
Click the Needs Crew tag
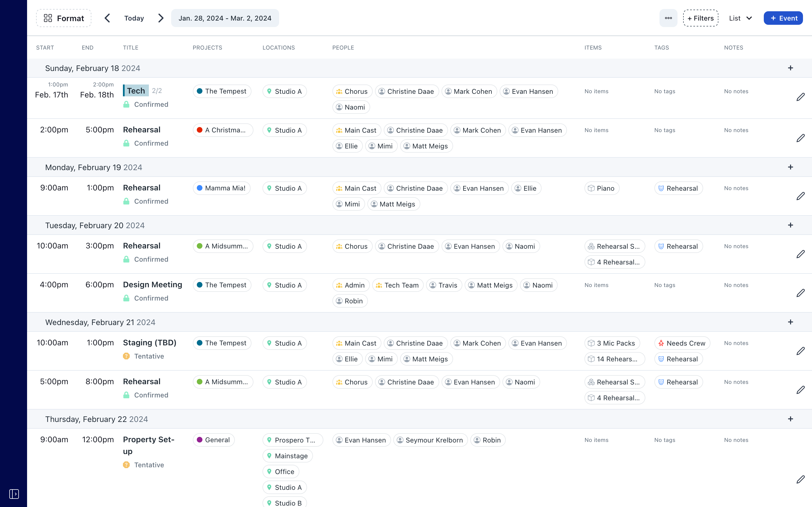(x=682, y=343)
